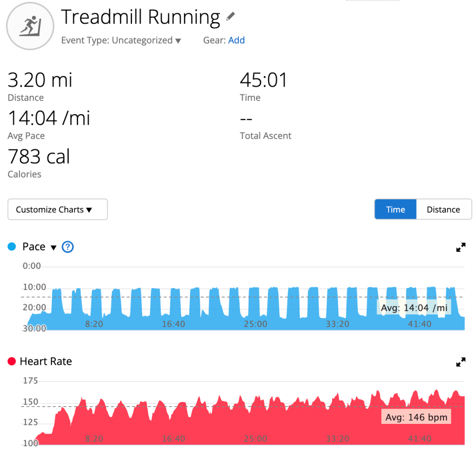Viewport: 476px width, 456px height.
Task: Click the Add gear link
Action: click(x=237, y=40)
